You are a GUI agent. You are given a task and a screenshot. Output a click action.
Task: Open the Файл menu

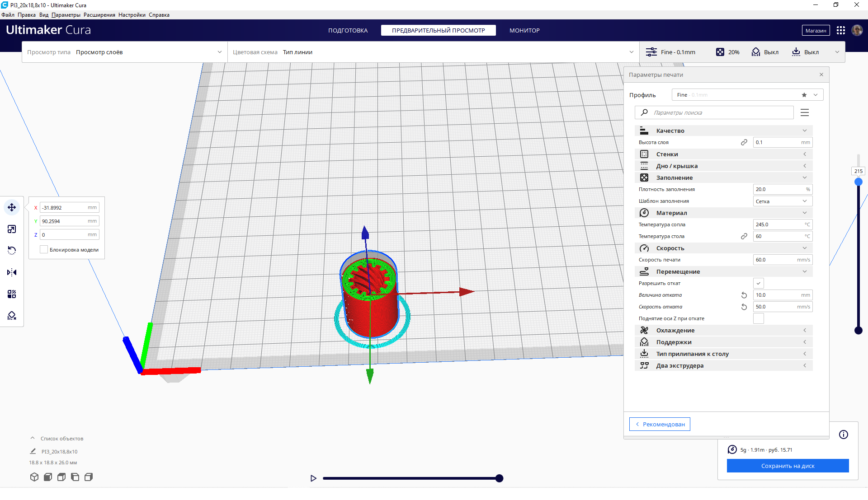point(8,15)
